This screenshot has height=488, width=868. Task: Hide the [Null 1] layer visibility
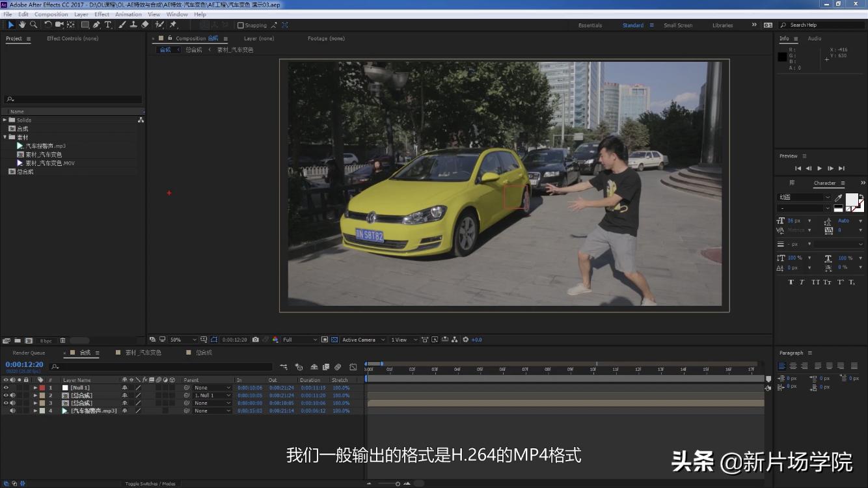pos(5,387)
